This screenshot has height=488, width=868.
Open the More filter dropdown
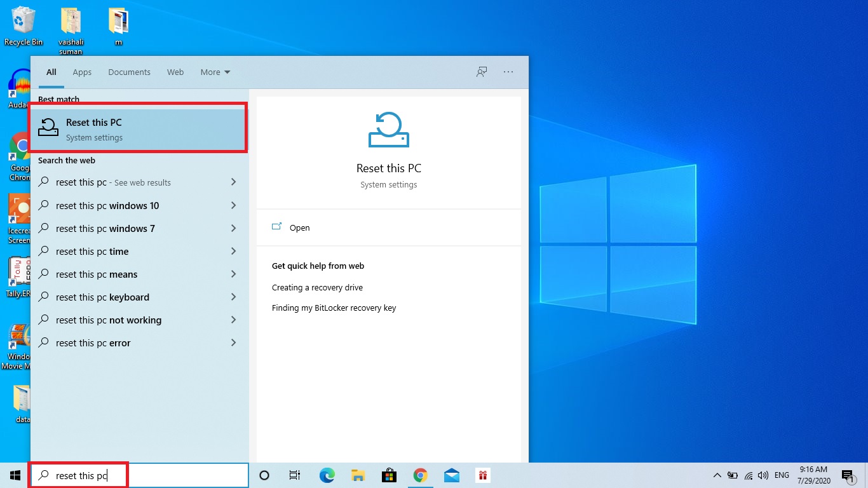pyautogui.click(x=215, y=72)
